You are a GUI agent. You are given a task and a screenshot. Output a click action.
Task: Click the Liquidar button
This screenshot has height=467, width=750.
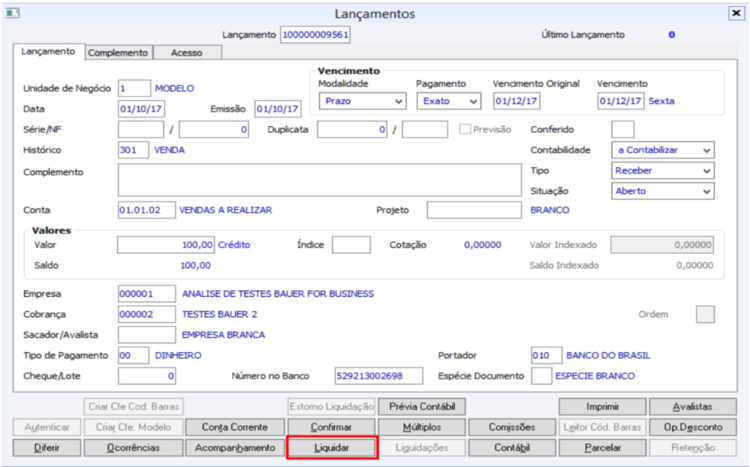[331, 448]
